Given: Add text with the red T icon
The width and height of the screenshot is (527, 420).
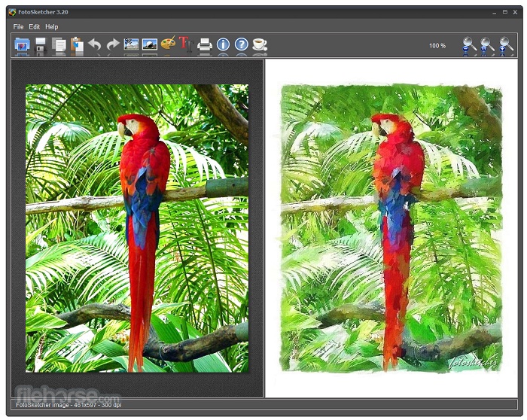Looking at the screenshot, I should (x=185, y=44).
